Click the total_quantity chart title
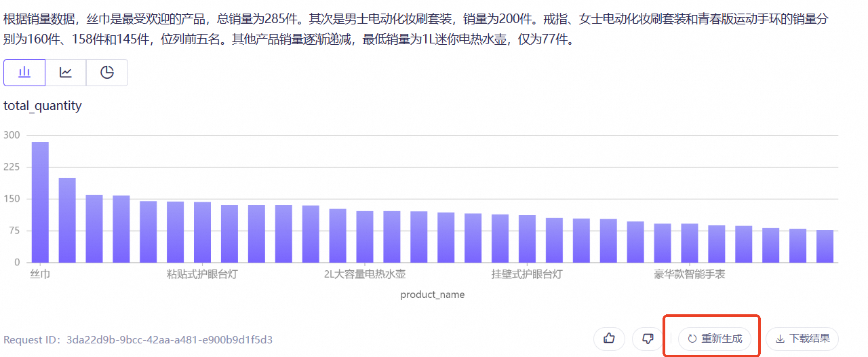 [43, 106]
